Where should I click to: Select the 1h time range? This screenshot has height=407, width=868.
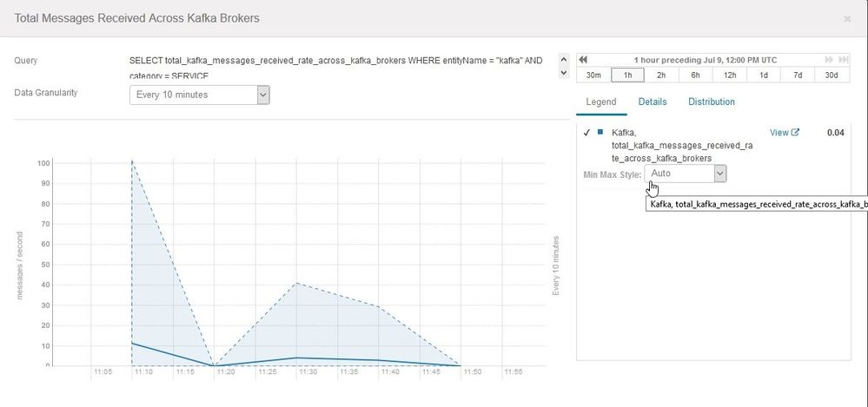click(627, 75)
